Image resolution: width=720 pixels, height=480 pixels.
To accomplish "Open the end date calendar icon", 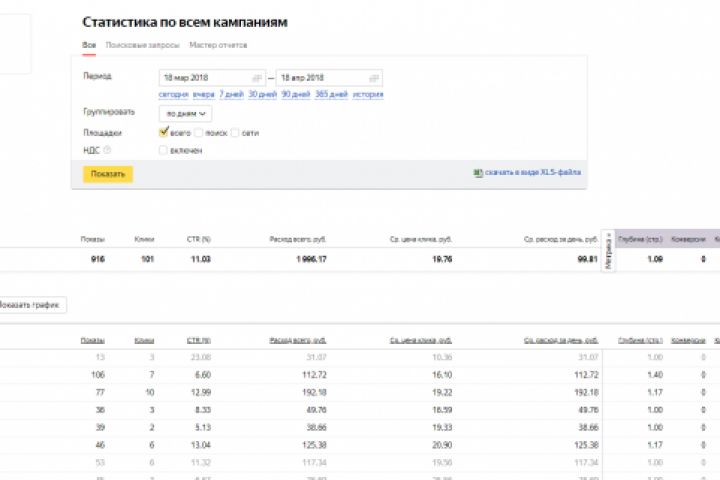I will [x=374, y=78].
